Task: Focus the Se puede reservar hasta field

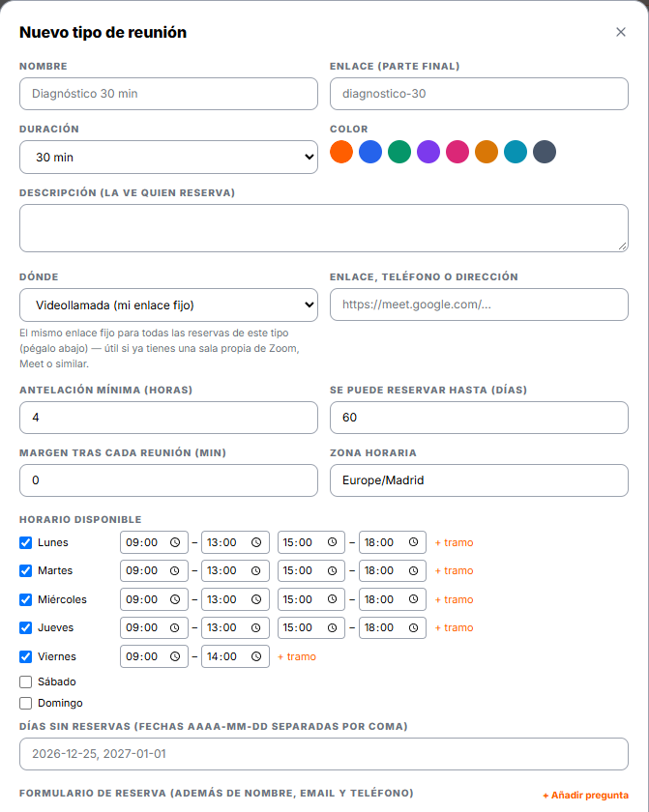Action: coord(479,418)
